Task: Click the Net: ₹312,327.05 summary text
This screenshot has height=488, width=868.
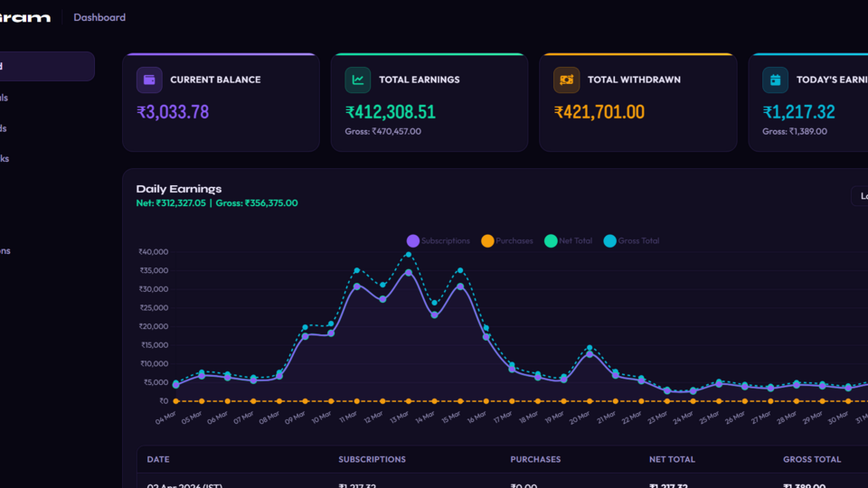Action: pyautogui.click(x=171, y=203)
